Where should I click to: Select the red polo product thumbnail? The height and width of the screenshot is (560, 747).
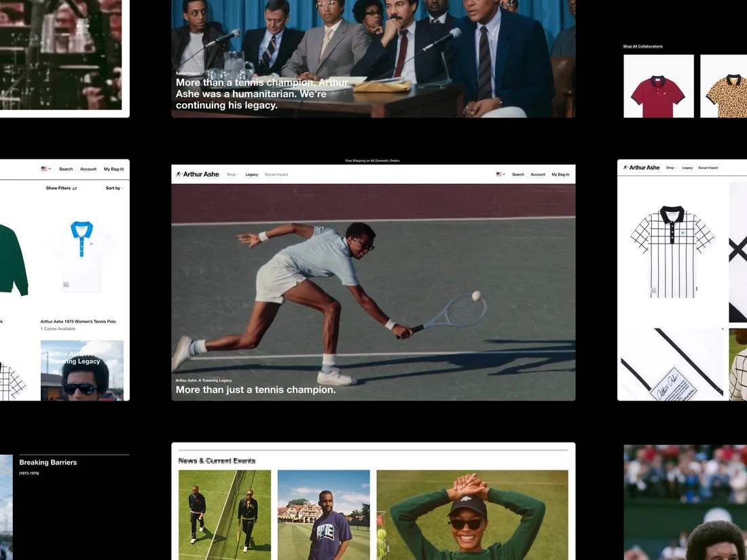[659, 86]
